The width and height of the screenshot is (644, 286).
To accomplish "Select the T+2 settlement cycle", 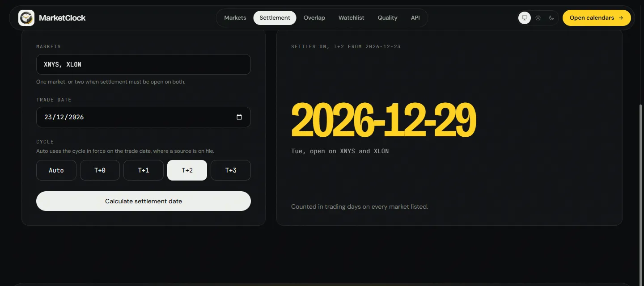I will [187, 170].
